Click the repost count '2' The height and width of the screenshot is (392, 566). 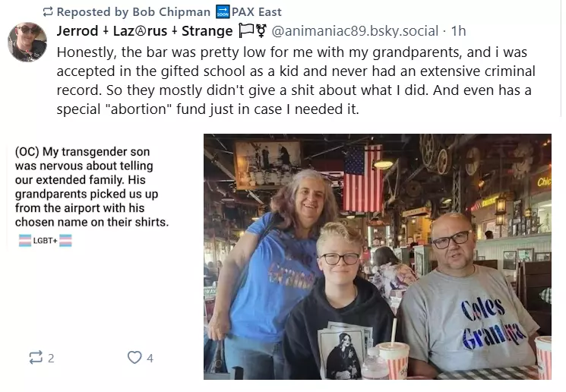[51, 358]
